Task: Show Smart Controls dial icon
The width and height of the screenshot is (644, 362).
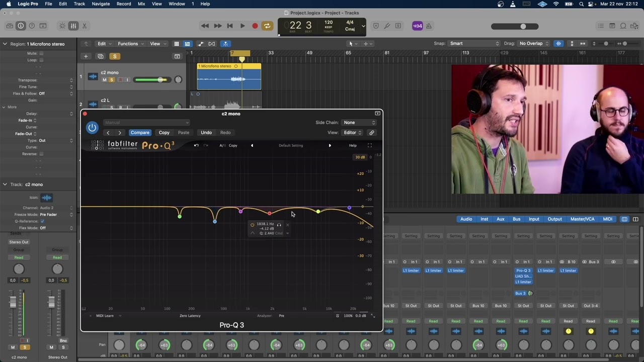Action: pos(62,26)
